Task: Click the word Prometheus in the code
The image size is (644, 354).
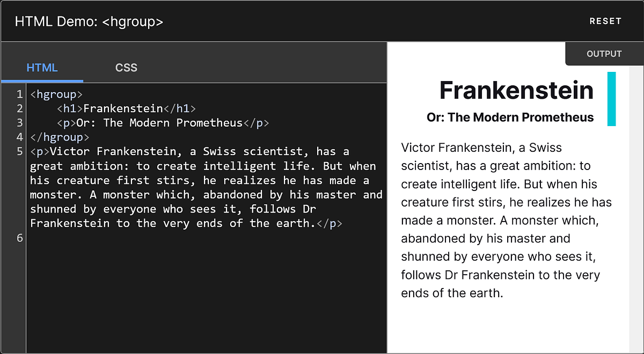Action: pos(209,123)
